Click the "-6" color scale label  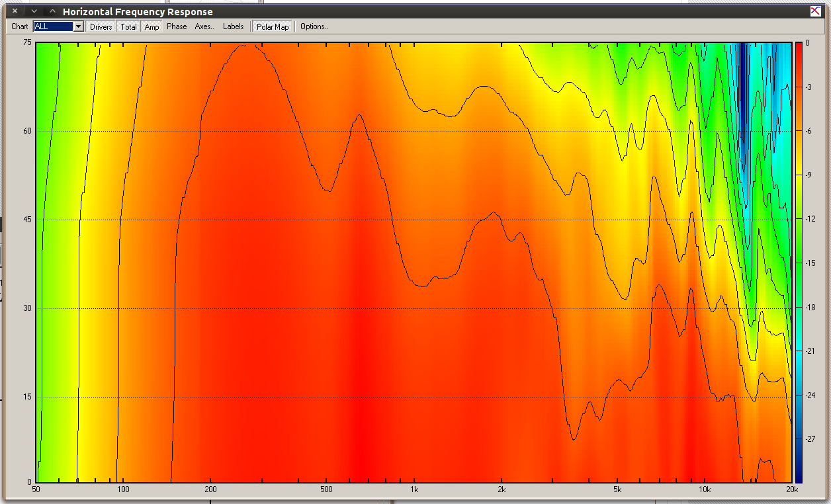809,131
